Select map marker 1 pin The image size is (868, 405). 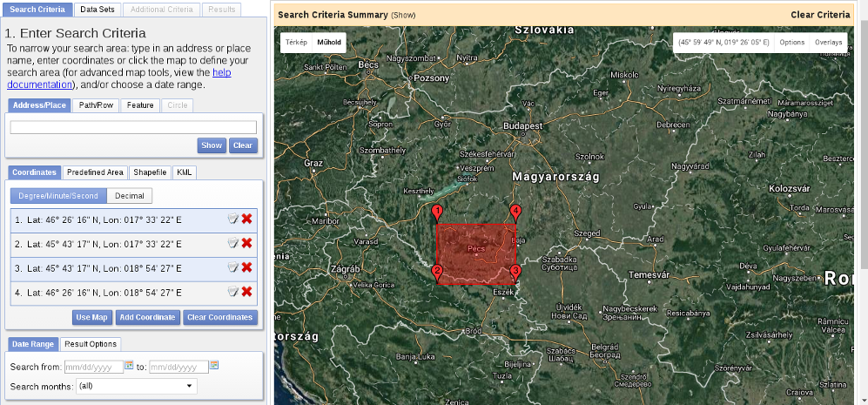pyautogui.click(x=437, y=213)
